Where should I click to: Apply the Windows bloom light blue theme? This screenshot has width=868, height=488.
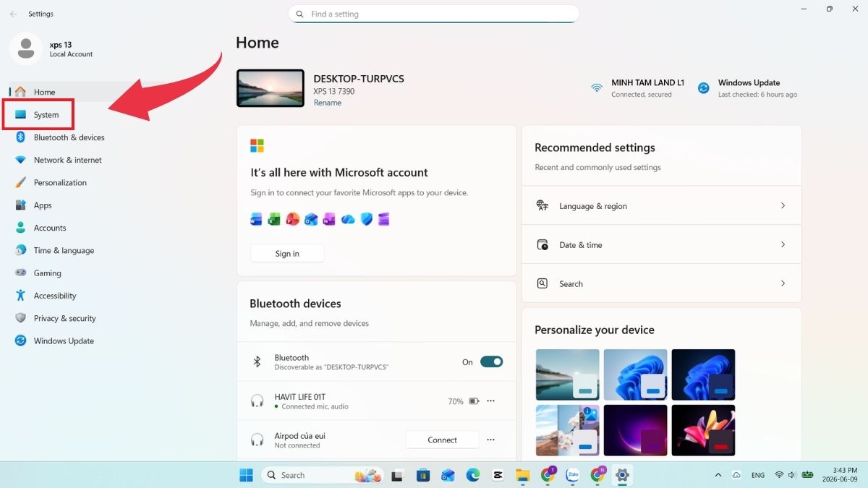(x=635, y=374)
